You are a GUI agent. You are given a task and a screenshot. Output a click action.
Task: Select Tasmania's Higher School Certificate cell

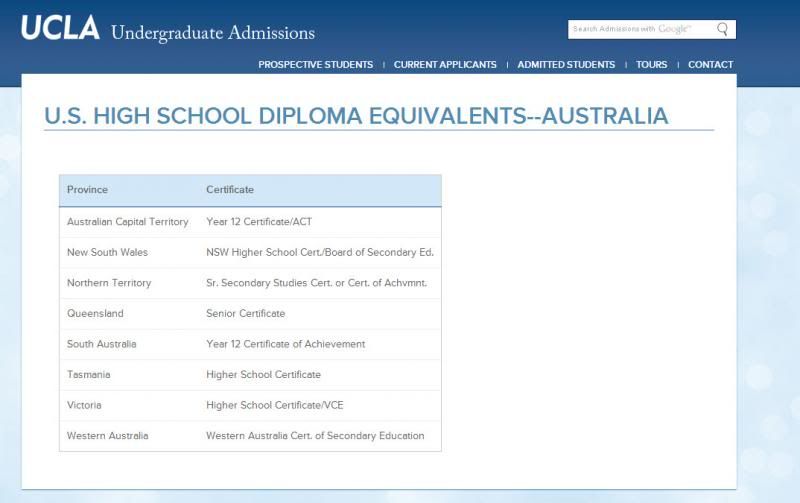(x=263, y=375)
